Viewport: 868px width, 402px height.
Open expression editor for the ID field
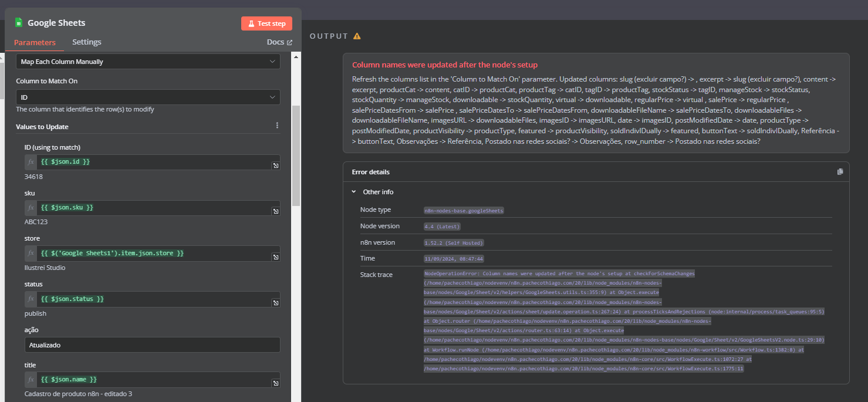(x=275, y=166)
